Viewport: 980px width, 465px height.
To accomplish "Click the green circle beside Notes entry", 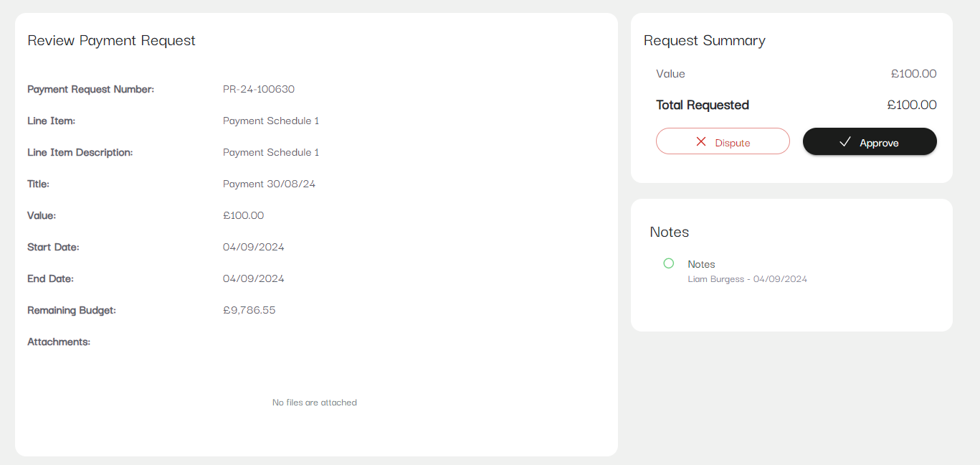I will 669,263.
